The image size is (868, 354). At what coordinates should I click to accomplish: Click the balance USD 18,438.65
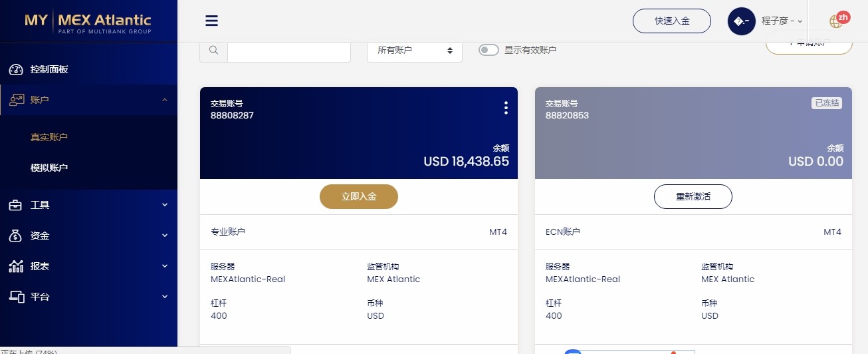[x=466, y=161]
